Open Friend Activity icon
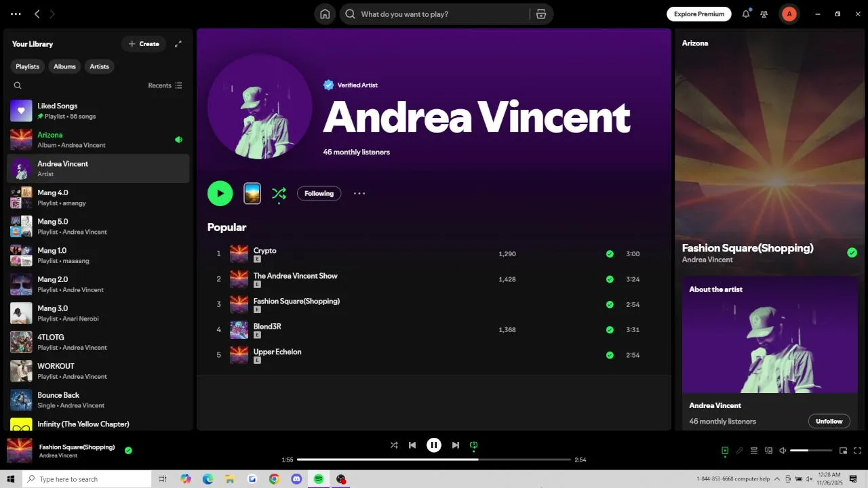 pos(764,14)
